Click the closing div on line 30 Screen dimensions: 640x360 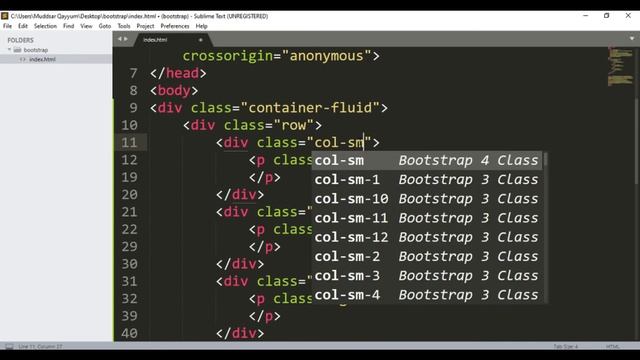tap(240, 264)
